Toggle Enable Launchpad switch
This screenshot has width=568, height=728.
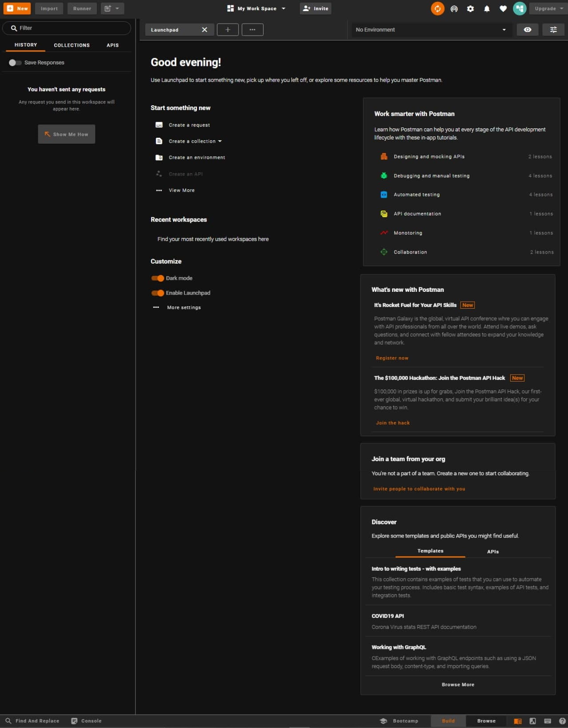(x=158, y=293)
